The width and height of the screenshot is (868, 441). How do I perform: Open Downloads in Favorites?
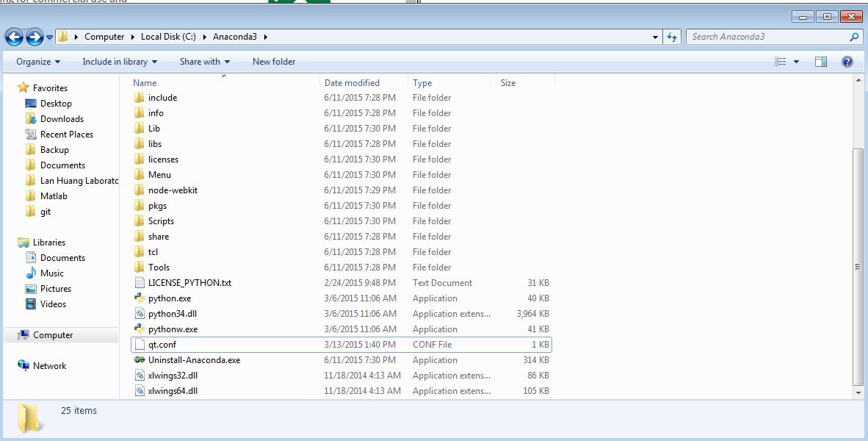(x=62, y=119)
